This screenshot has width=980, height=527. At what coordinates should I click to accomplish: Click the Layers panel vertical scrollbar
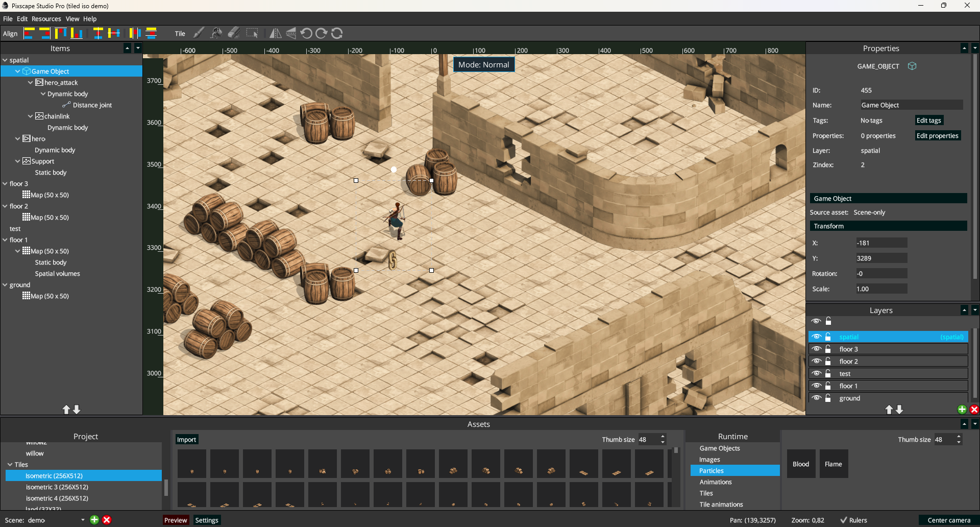point(975,363)
